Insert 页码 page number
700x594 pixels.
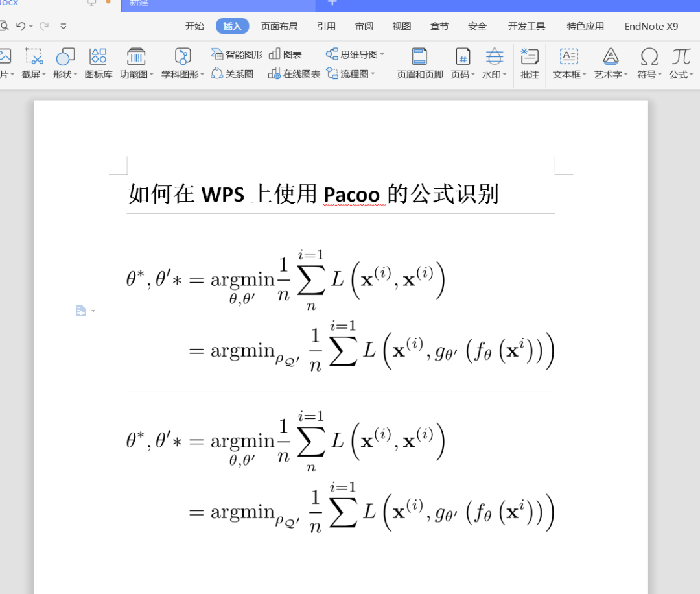[463, 64]
